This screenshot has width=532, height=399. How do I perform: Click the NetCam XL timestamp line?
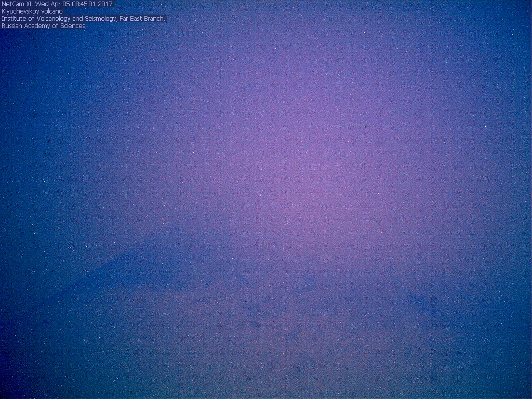[x=57, y=4]
